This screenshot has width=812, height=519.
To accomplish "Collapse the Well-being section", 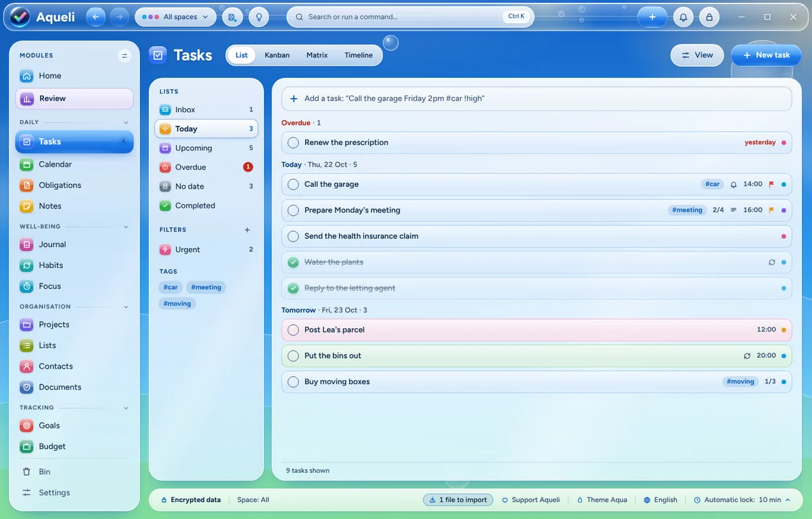I will (x=126, y=227).
